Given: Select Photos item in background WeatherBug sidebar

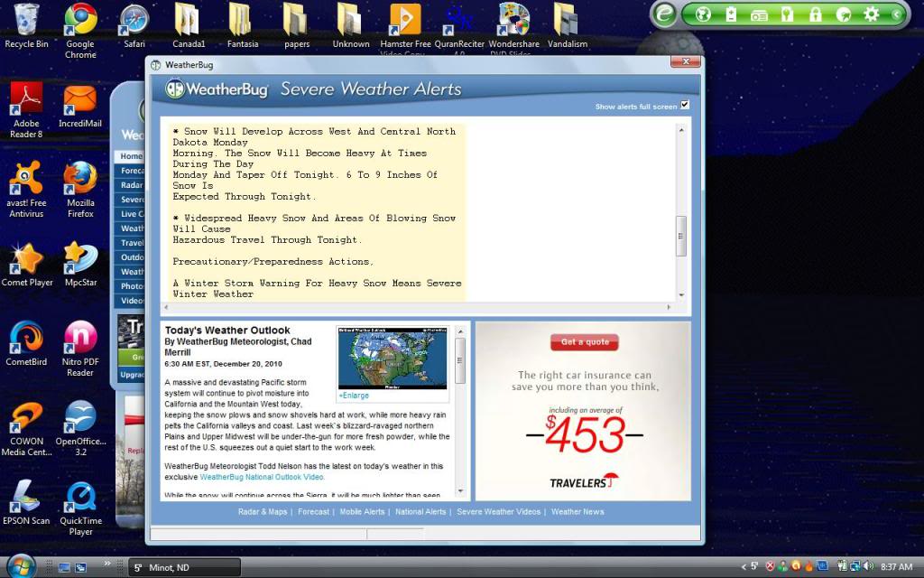Looking at the screenshot, I should pos(130,286).
